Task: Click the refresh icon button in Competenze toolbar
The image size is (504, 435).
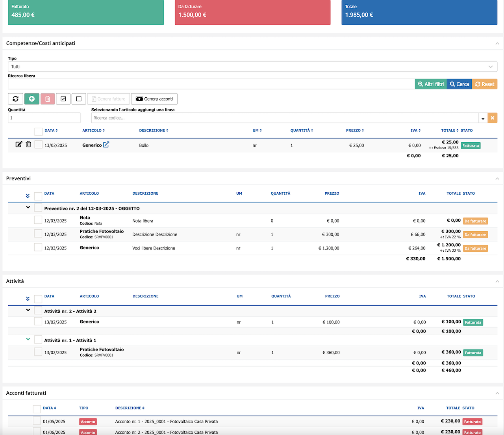Action: pos(15,99)
